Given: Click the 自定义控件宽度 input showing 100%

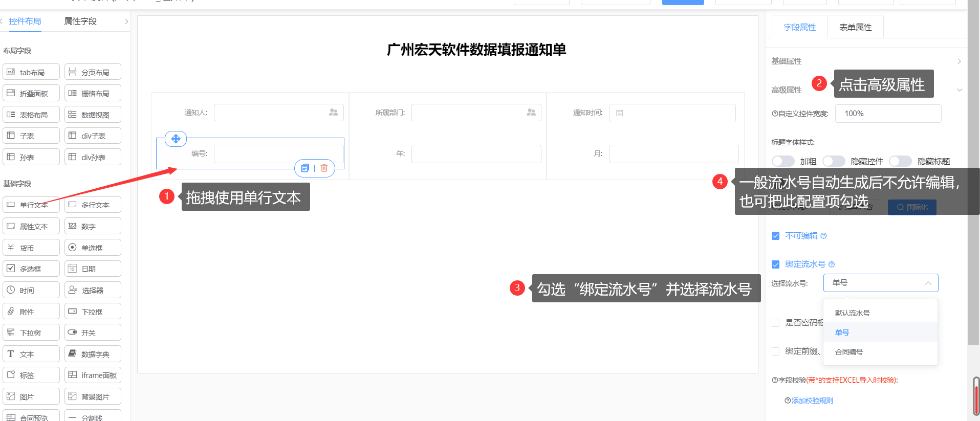Looking at the screenshot, I should [887, 114].
